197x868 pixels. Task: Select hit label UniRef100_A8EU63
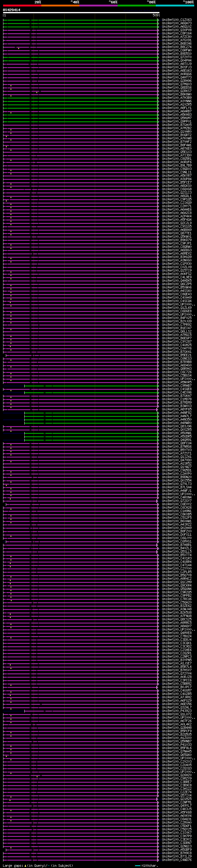coord(177,71)
